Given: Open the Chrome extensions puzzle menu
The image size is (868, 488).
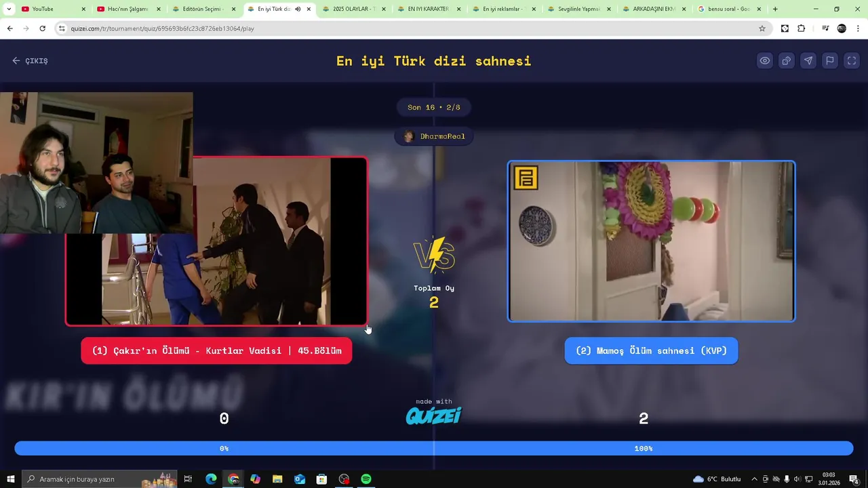Looking at the screenshot, I should click(x=801, y=28).
